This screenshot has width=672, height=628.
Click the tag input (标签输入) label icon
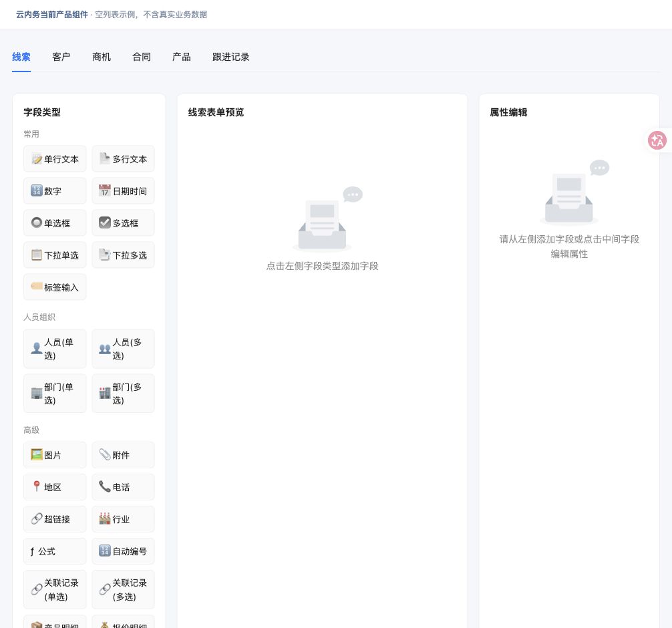coord(37,287)
